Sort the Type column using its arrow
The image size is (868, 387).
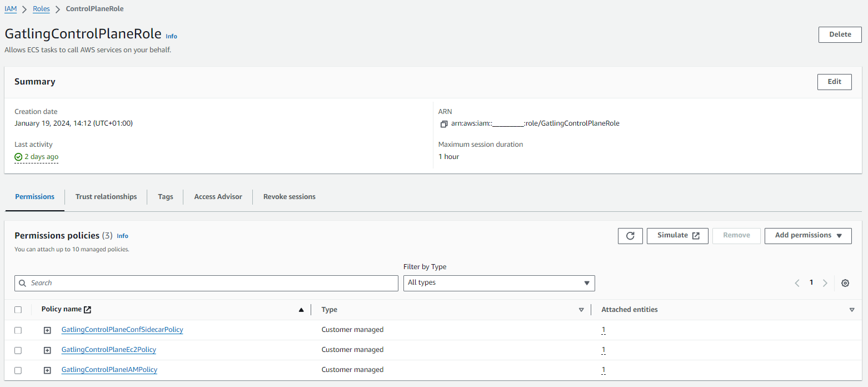[581, 310]
